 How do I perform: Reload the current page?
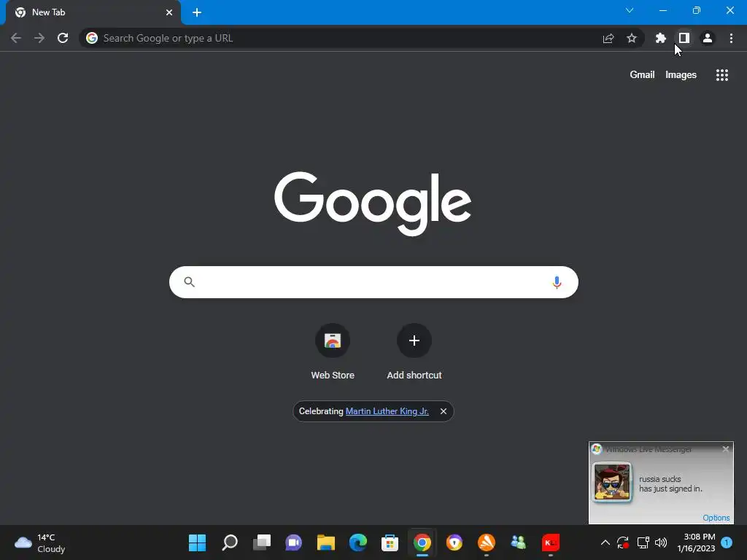(63, 38)
